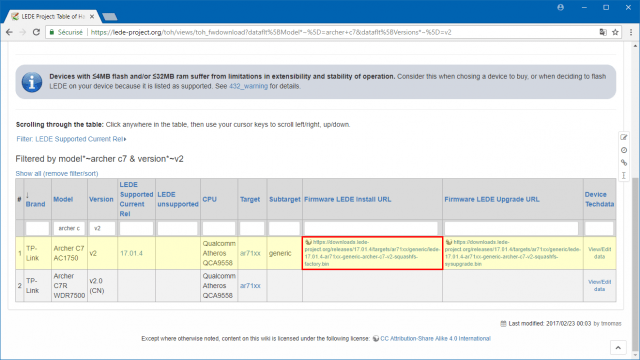Click the Firmware Install URL filter field

371,228
